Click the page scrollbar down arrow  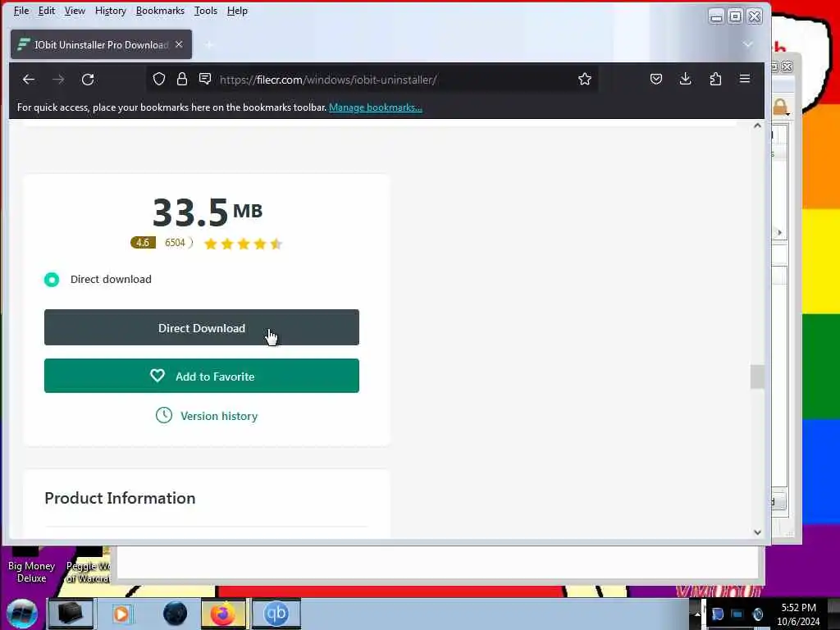pyautogui.click(x=757, y=532)
